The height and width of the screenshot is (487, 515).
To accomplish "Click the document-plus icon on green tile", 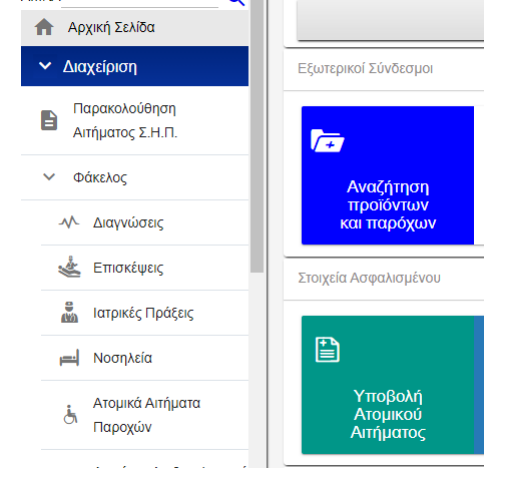I will click(x=327, y=350).
